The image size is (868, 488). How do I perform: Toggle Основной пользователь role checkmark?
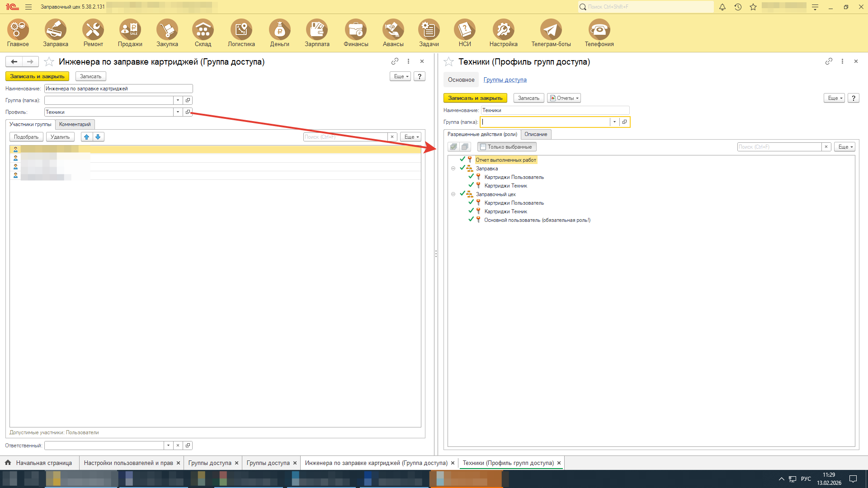471,220
